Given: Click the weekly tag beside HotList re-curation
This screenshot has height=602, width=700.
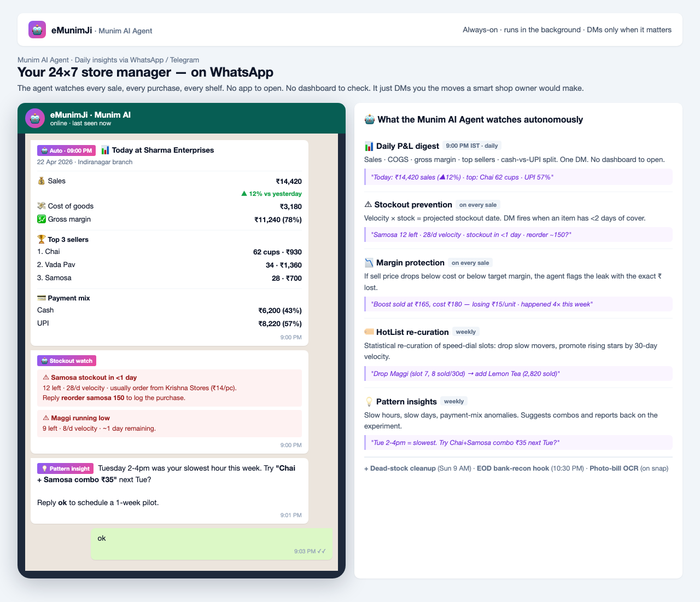Looking at the screenshot, I should (x=466, y=332).
